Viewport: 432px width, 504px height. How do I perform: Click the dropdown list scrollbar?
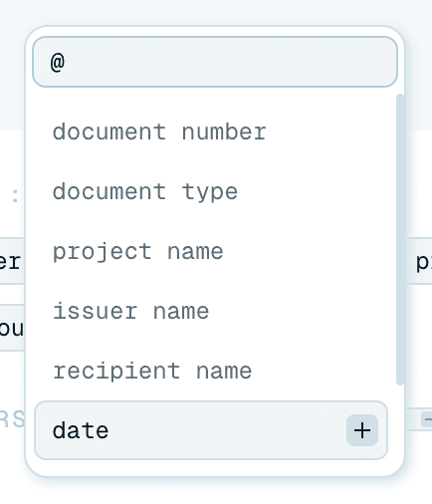click(400, 240)
